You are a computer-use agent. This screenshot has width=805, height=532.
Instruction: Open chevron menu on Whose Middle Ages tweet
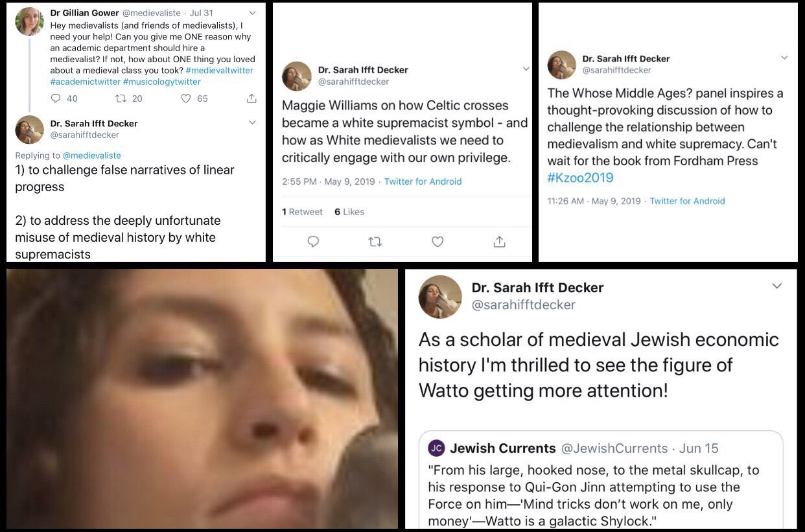click(784, 58)
